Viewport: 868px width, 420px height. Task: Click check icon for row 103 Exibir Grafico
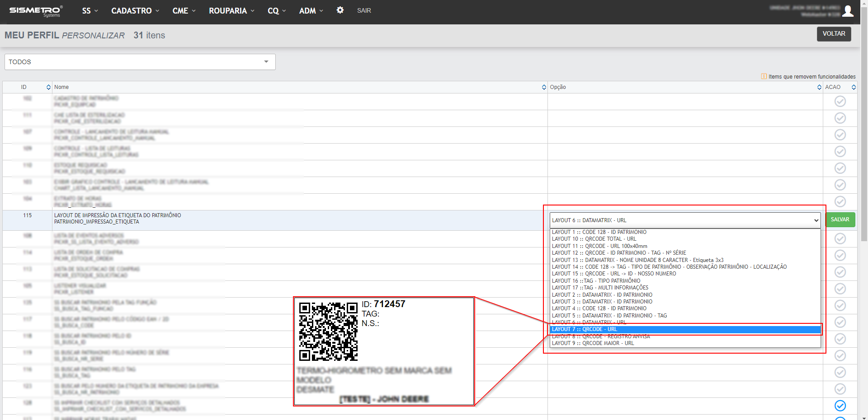click(x=840, y=185)
